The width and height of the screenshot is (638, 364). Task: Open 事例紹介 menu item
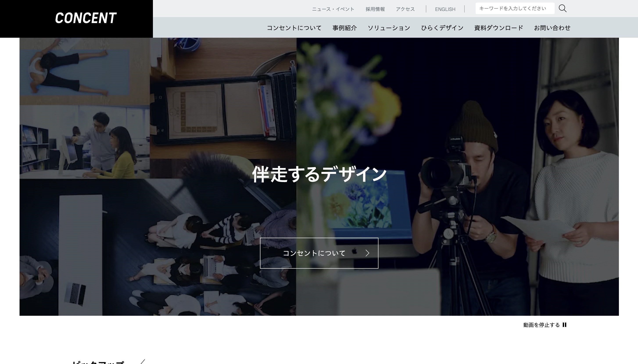coord(345,28)
